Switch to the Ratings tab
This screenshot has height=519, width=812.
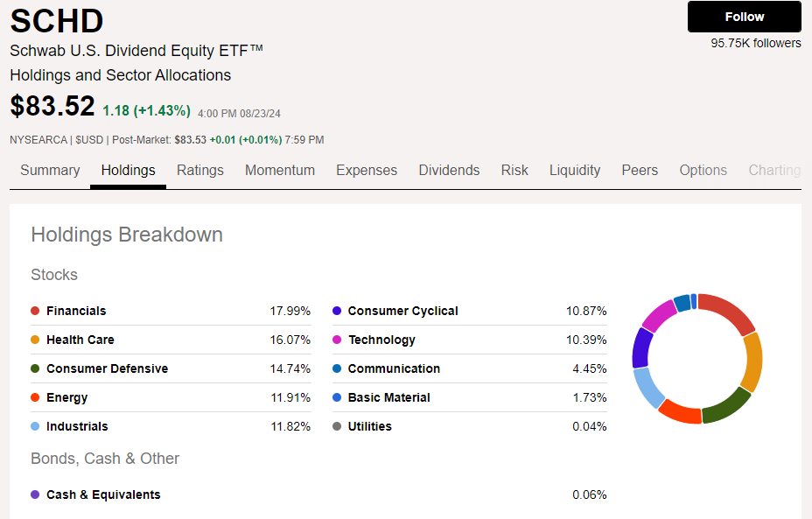click(x=200, y=171)
